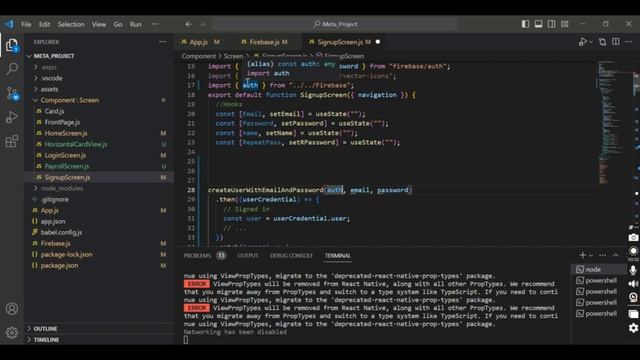Screen dimensions: 640x360
Task: Click the screen recorder camera icon
Action: (x=633, y=237)
